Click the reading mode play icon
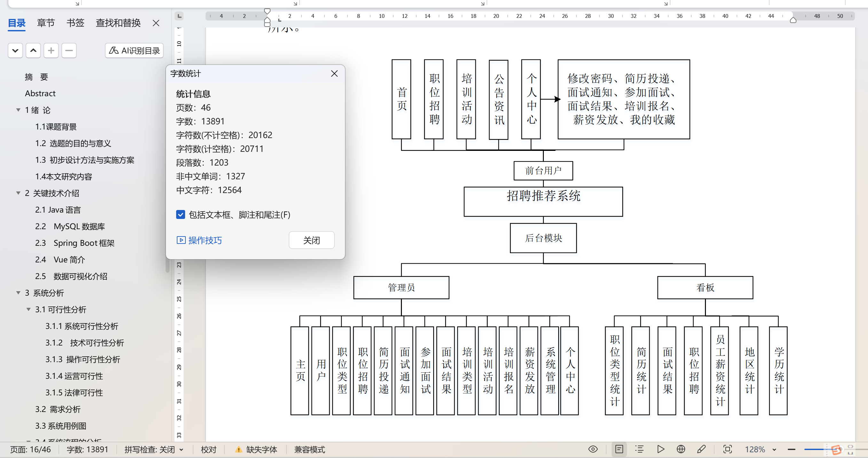Screen dimensions: 868x458 [x=661, y=449]
